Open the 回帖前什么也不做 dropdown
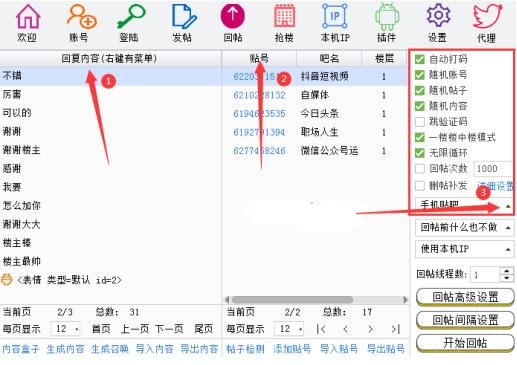Screen dimensions: 517x365 (464, 228)
